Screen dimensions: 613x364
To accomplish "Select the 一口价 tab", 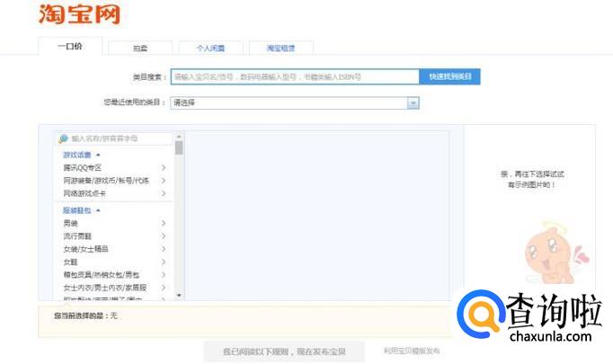I will point(70,46).
